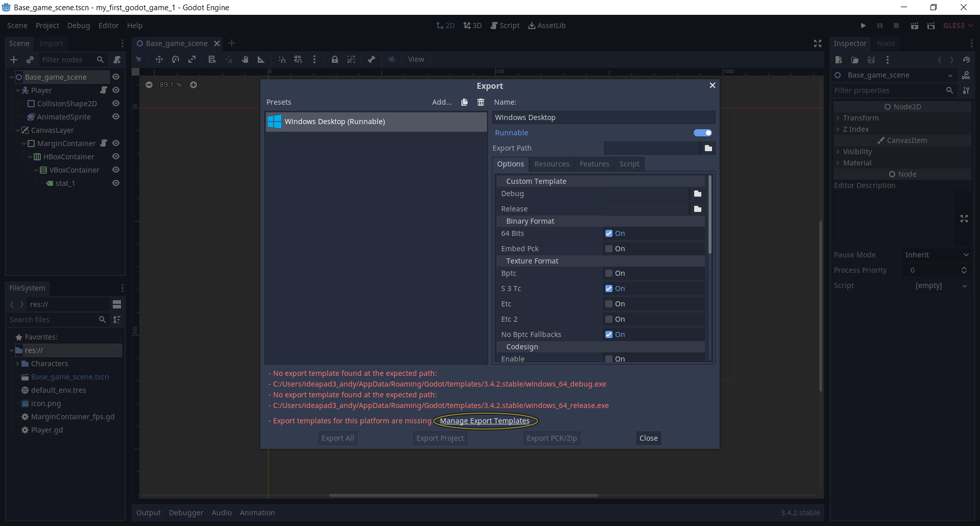The image size is (980, 526).
Task: Open Pause Mode Inherit dropdown
Action: coord(937,255)
